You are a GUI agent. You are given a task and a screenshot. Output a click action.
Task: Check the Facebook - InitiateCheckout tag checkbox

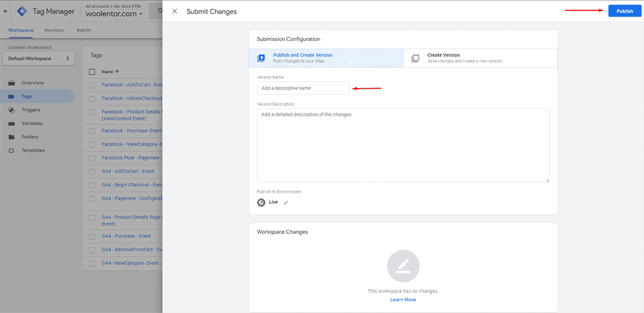pos(92,99)
